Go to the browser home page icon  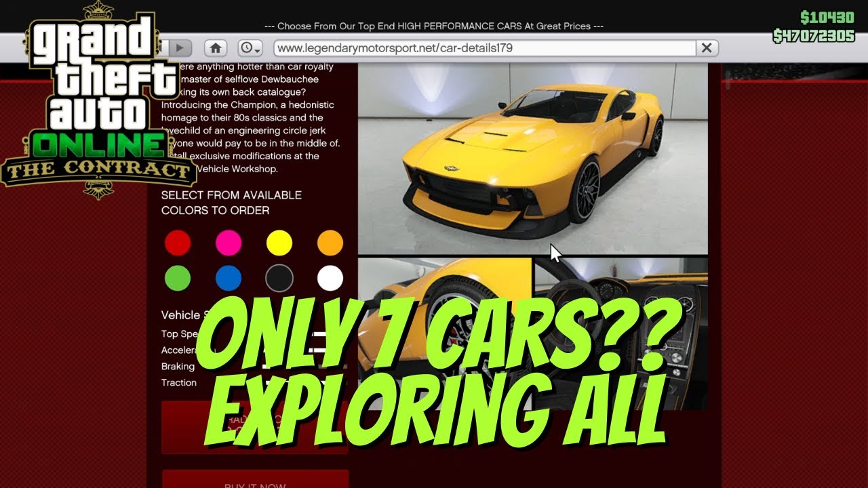(x=216, y=48)
